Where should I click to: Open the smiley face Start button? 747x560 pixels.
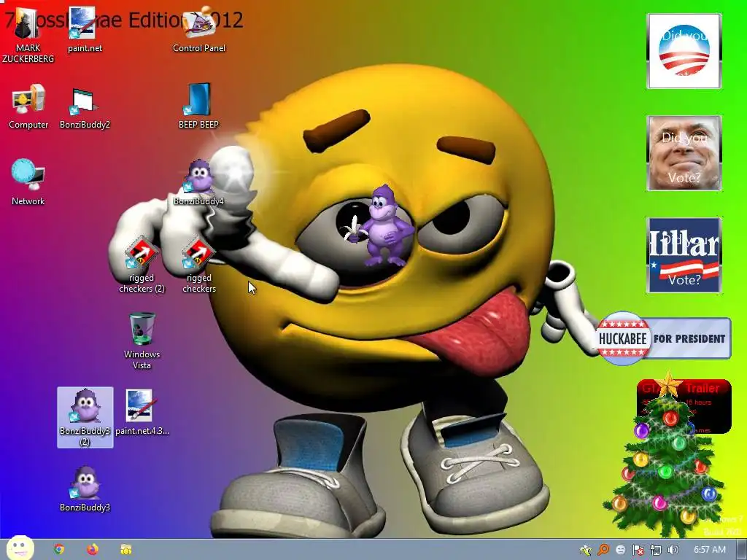(x=20, y=548)
